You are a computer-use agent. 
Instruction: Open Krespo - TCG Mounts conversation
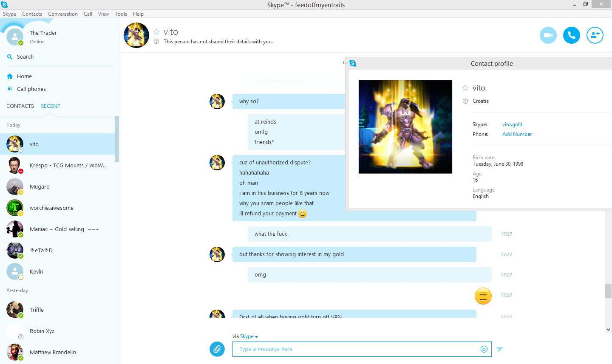(x=57, y=166)
